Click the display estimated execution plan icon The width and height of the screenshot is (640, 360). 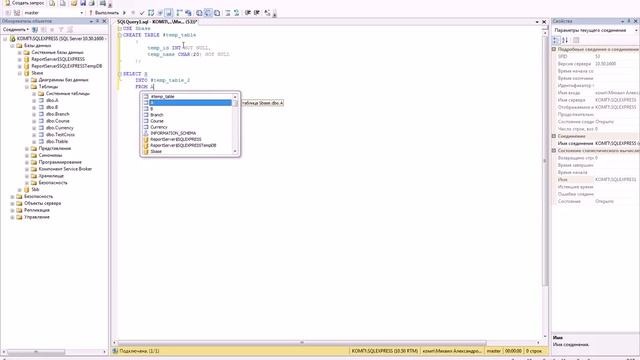click(x=151, y=13)
